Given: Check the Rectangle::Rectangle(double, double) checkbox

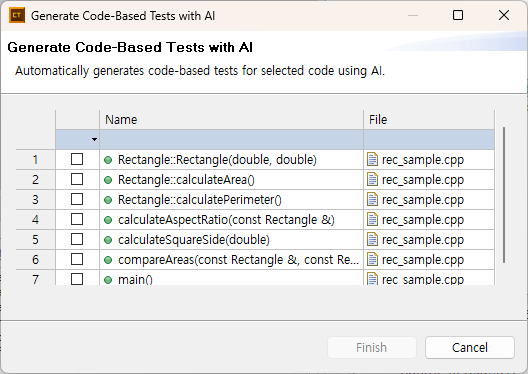Looking at the screenshot, I should click(77, 159).
